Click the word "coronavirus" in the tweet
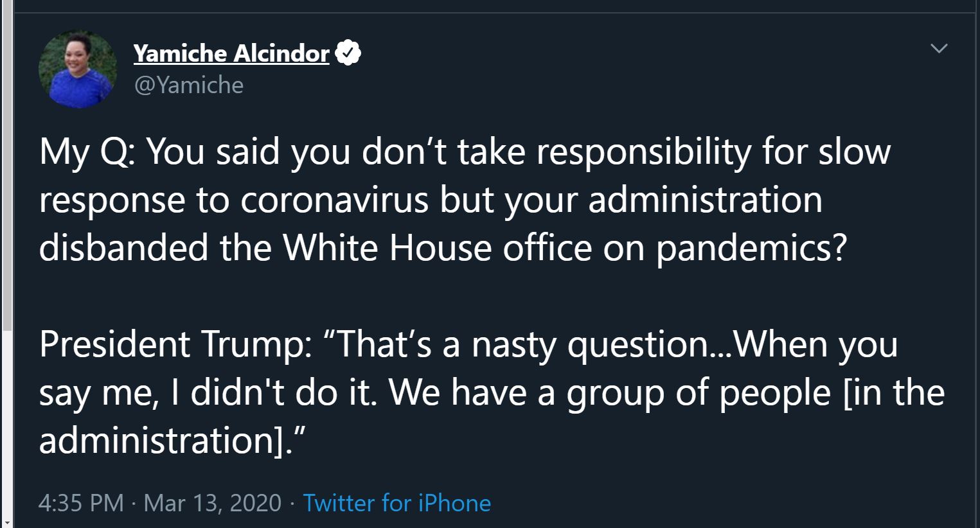 [x=334, y=200]
